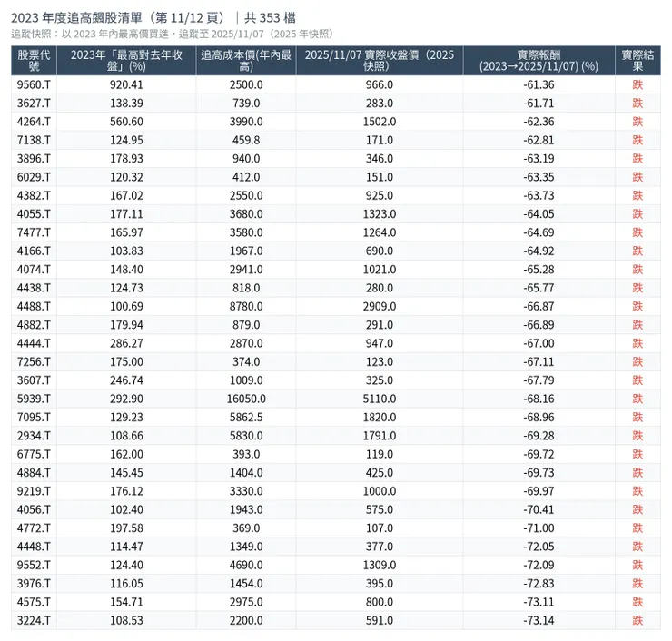Select stock code 4166.T
Viewport: 672px width, 641px height.
(34, 251)
